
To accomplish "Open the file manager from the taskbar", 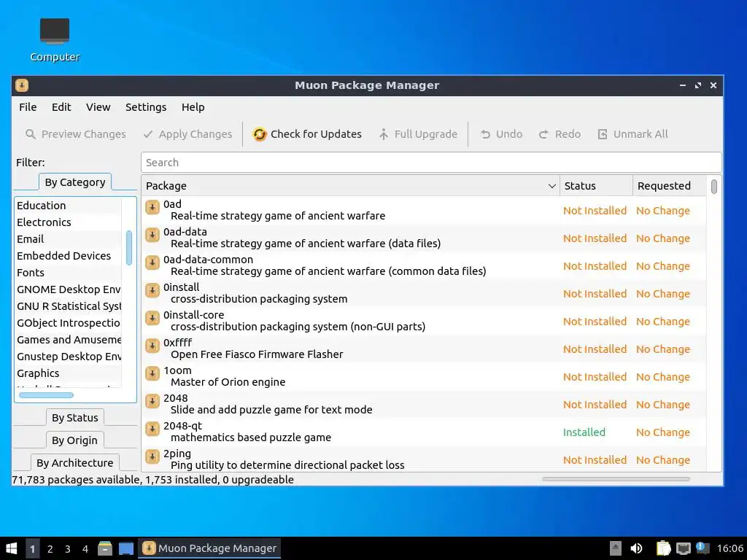I will (x=105, y=548).
